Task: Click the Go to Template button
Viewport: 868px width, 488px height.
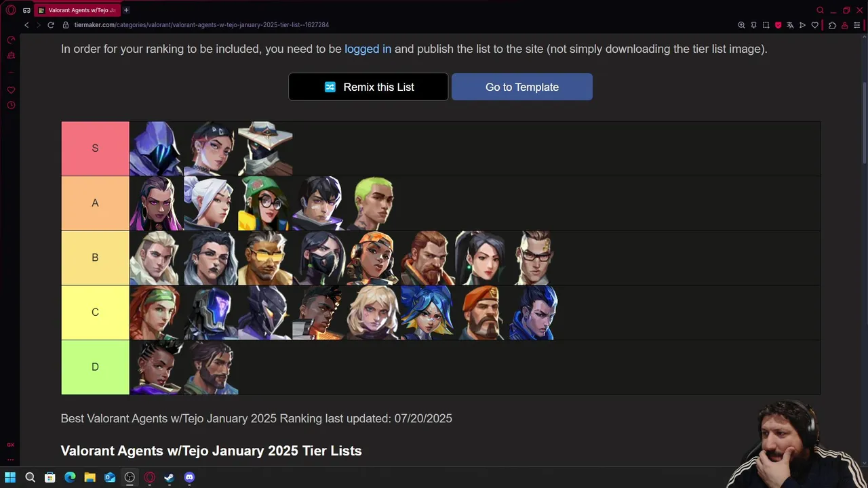Action: tap(522, 87)
